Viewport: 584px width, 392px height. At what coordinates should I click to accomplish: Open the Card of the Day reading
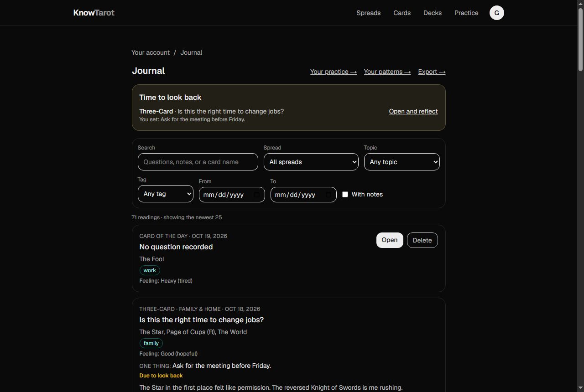tap(390, 240)
